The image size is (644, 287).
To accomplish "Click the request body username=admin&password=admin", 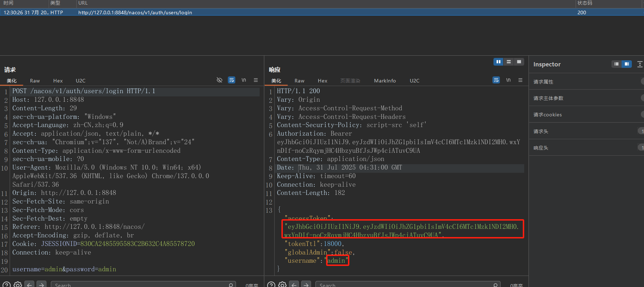I will click(x=64, y=269).
